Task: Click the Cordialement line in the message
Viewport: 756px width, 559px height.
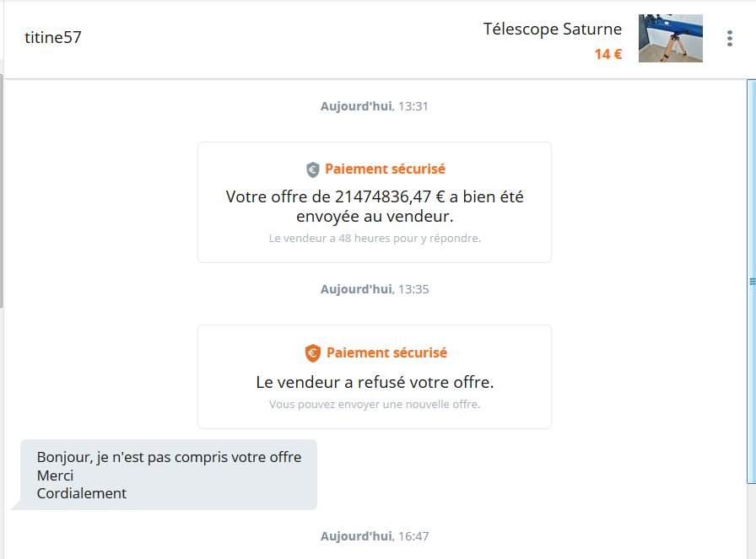Action: point(82,493)
